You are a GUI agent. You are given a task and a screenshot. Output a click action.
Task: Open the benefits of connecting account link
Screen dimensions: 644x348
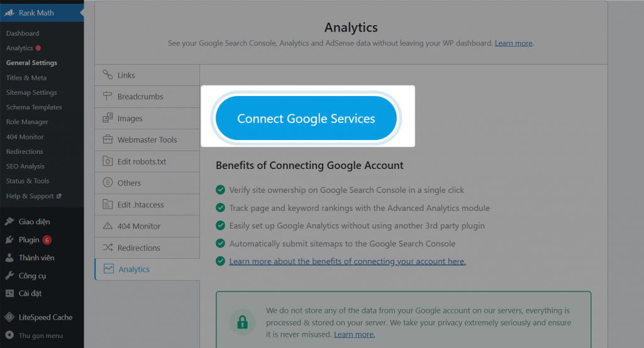pyautogui.click(x=347, y=261)
